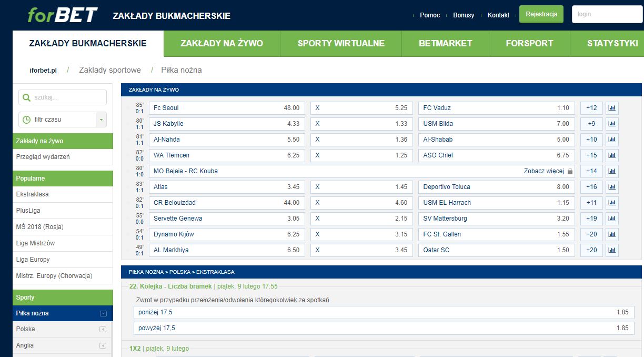Bet on USM Blida at 7.00

click(x=497, y=124)
